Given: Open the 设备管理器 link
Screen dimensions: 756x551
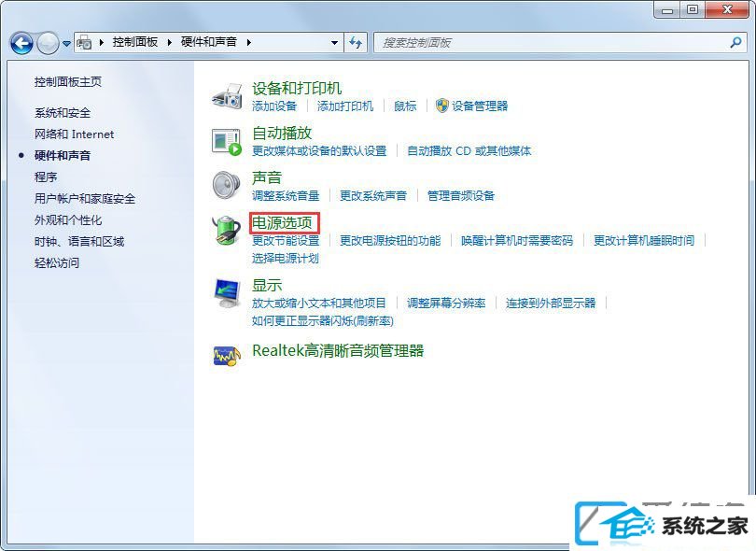Looking at the screenshot, I should pos(480,106).
